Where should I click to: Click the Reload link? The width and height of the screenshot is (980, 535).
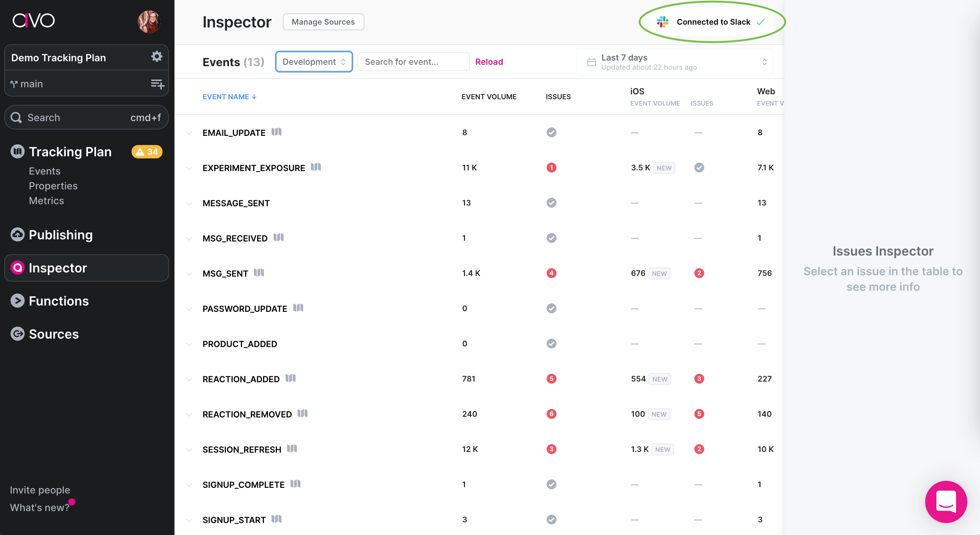click(x=489, y=62)
